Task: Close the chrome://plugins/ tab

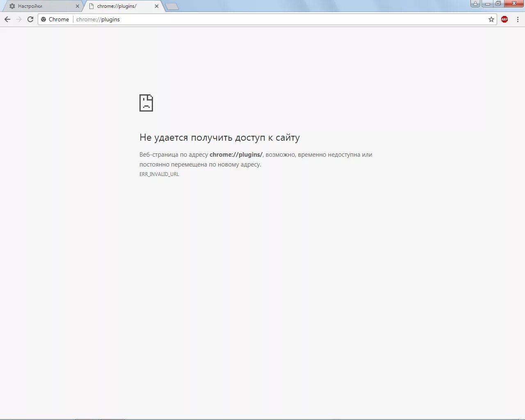Action: pos(156,6)
